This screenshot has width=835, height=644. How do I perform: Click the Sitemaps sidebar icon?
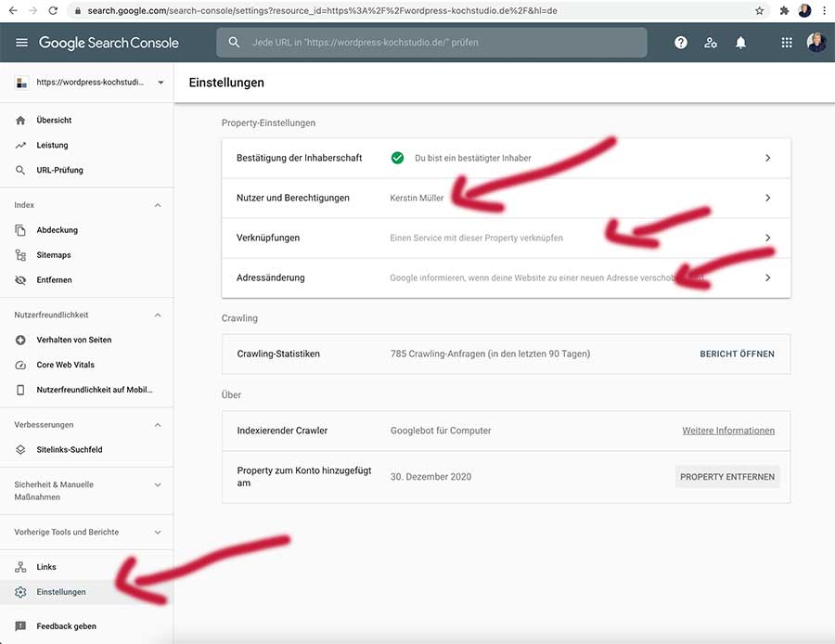coord(20,254)
